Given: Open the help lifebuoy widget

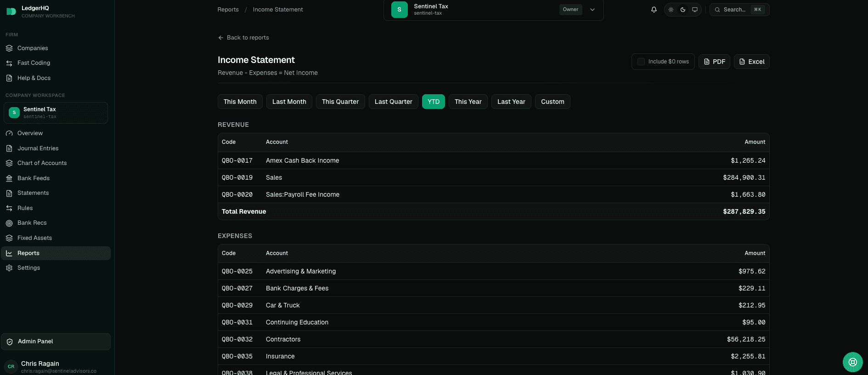Looking at the screenshot, I should (853, 362).
